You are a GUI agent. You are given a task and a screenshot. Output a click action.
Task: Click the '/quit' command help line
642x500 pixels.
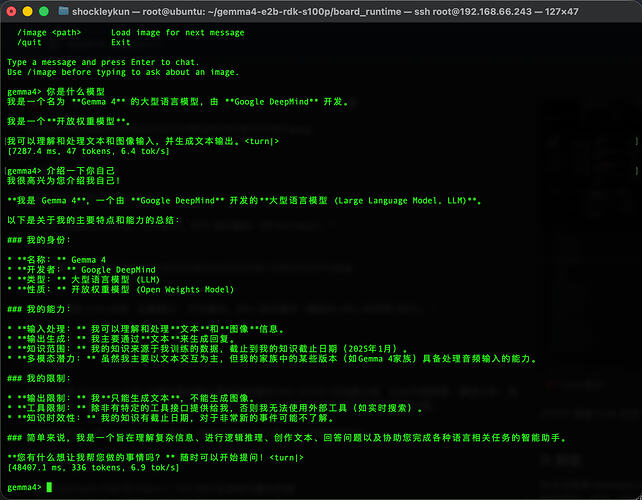click(74, 42)
